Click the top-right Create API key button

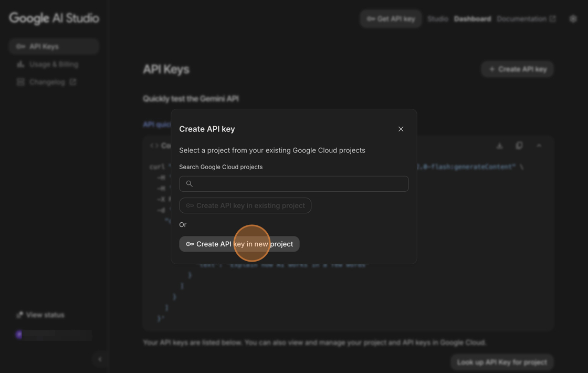[x=517, y=69]
